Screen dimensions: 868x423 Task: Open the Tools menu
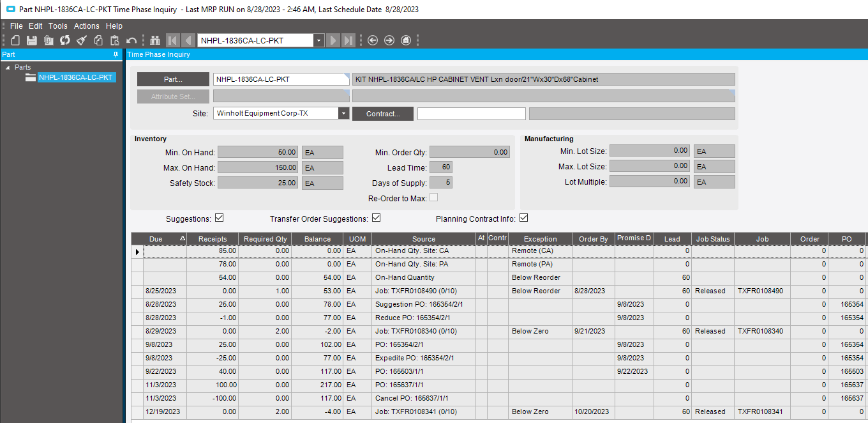[57, 26]
